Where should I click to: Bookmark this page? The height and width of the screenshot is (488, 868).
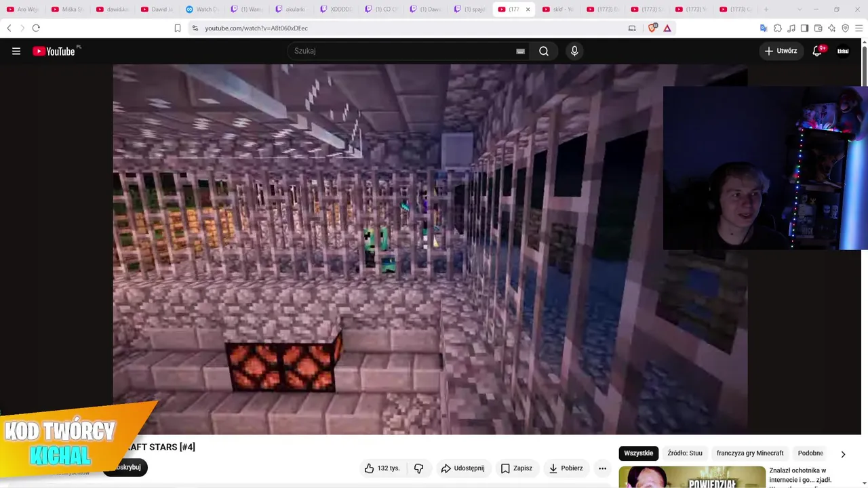pyautogui.click(x=178, y=28)
